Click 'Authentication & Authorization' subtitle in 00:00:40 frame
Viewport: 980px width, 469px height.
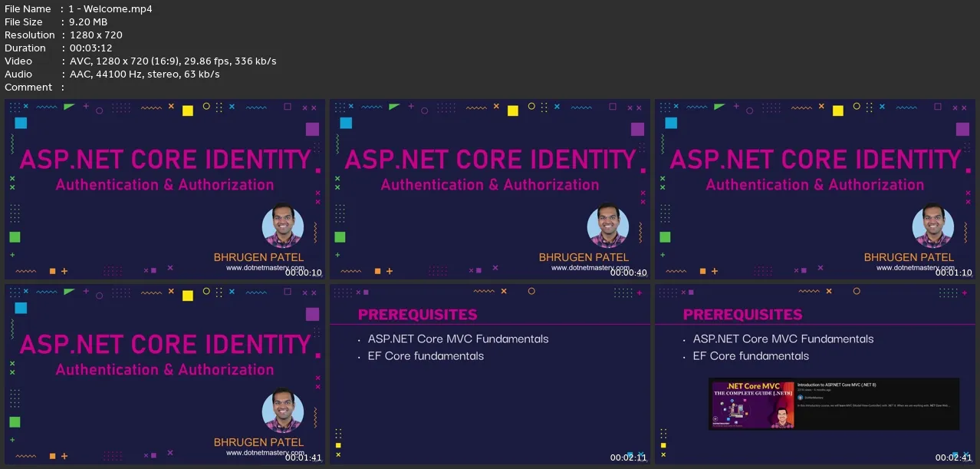[x=489, y=185]
